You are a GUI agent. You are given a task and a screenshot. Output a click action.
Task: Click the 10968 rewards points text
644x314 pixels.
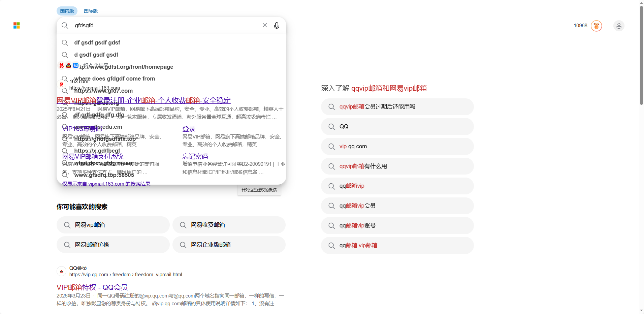(580, 26)
